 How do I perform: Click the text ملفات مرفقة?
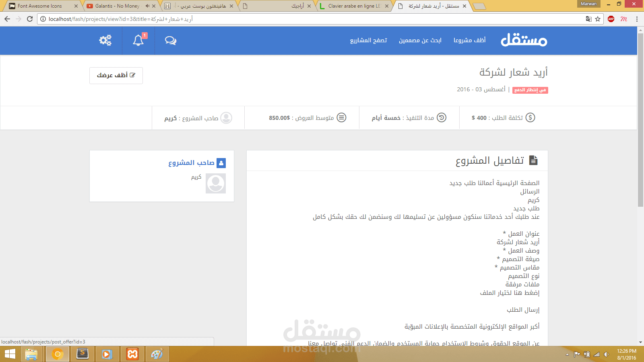click(522, 284)
